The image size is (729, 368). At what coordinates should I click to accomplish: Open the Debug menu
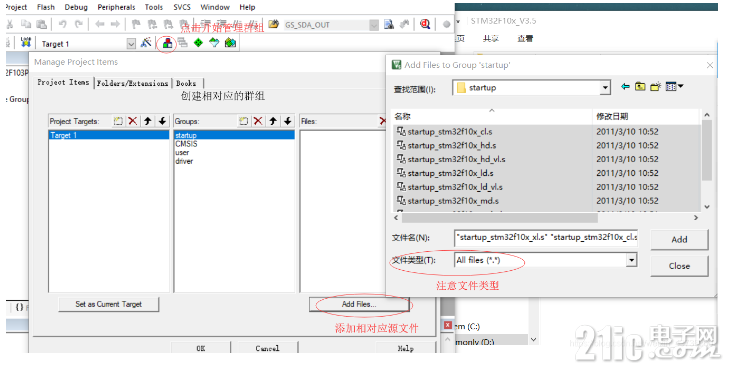pos(76,7)
